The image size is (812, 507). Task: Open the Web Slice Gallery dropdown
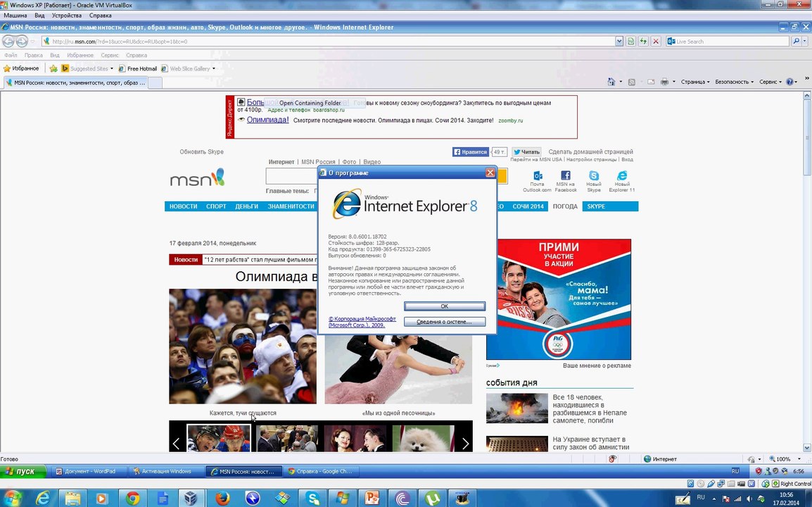[213, 68]
